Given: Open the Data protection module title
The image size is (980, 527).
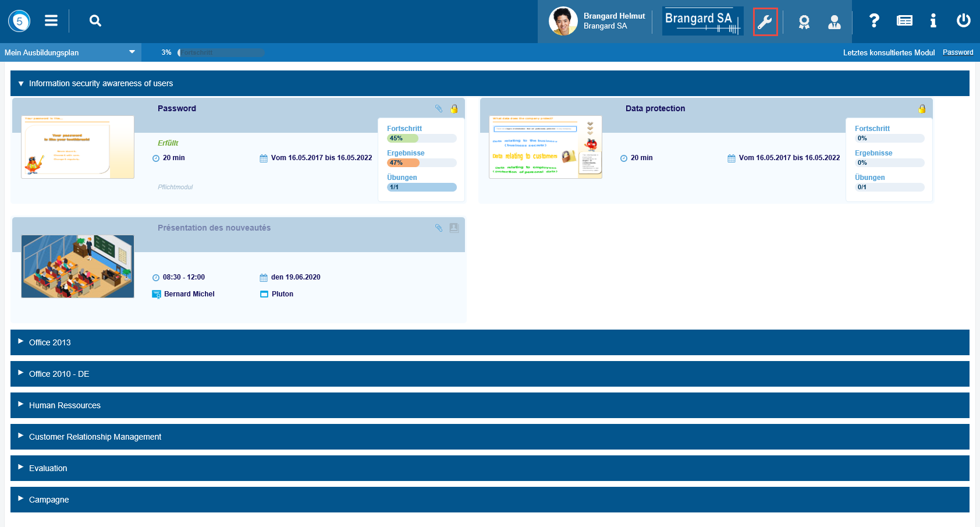Looking at the screenshot, I should [655, 108].
